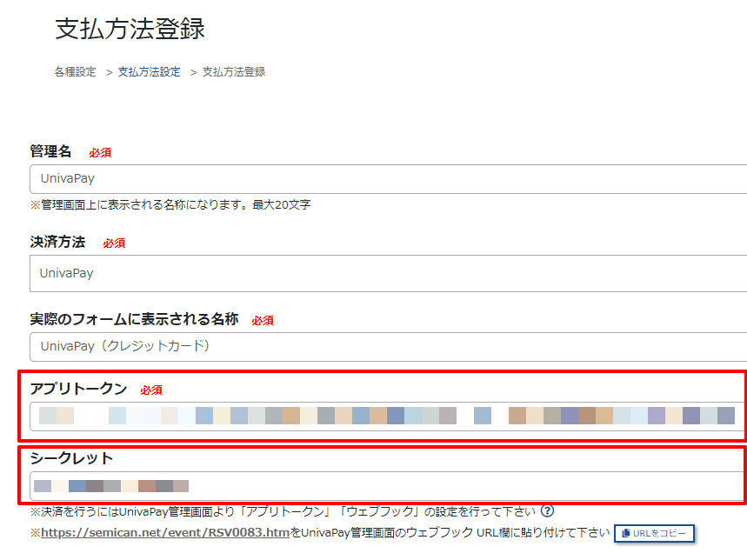Click the アプリトークン field label
The height and width of the screenshot is (560, 747).
coord(78,389)
